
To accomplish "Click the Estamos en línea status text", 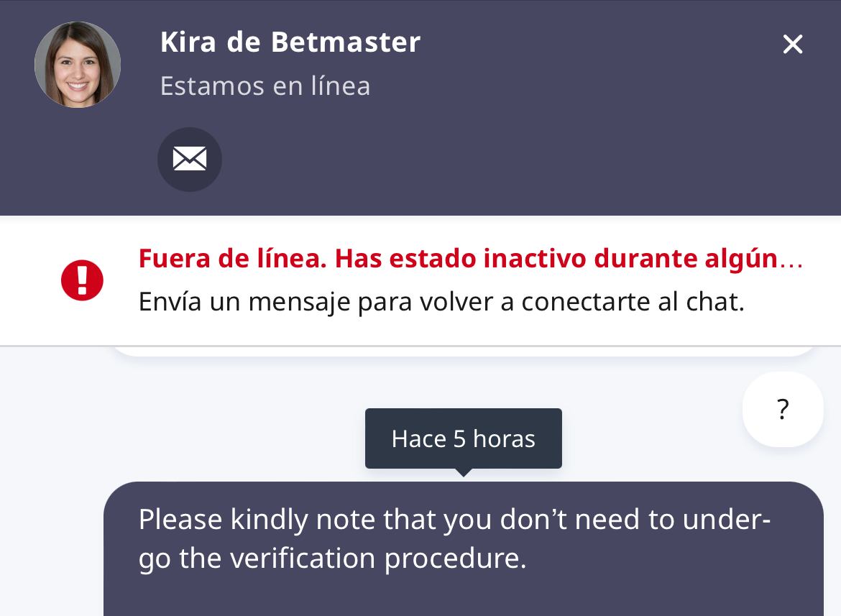I will [x=265, y=86].
